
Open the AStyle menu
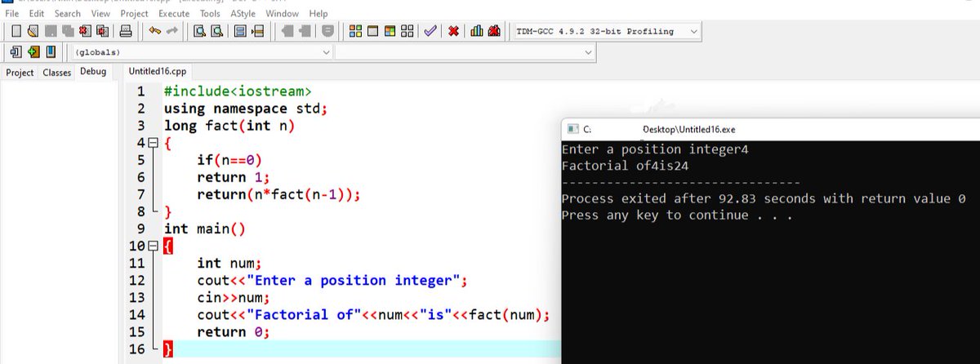[243, 13]
